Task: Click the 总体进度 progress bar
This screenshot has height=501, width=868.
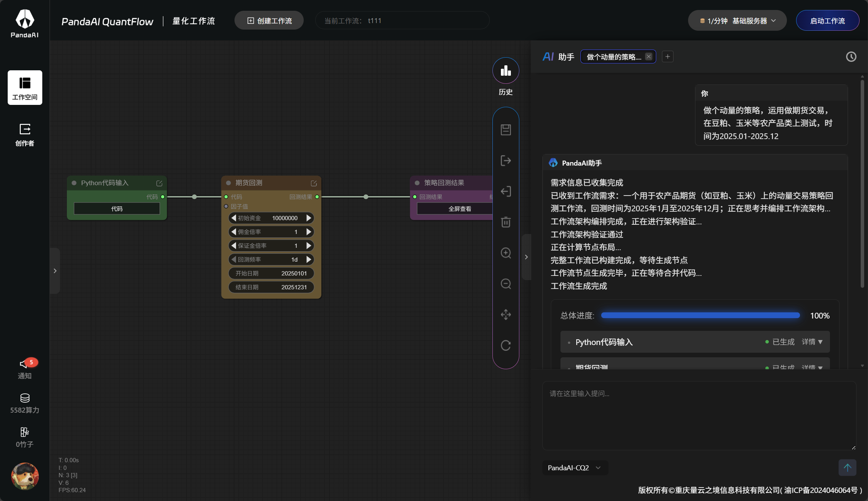Action: [x=700, y=315]
